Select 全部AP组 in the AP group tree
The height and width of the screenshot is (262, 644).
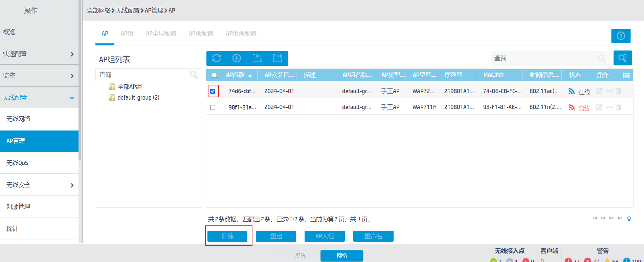pos(130,87)
